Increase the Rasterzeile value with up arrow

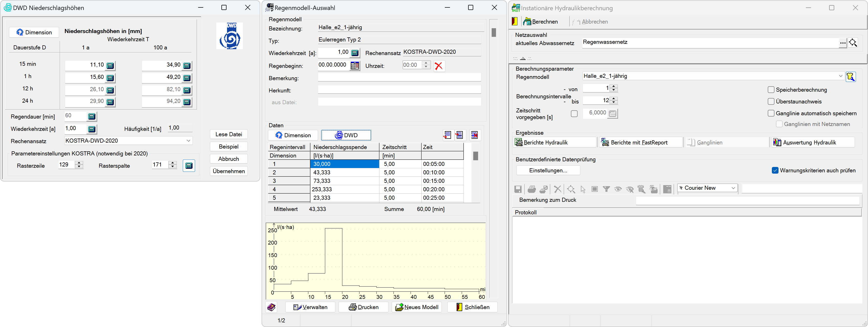(x=79, y=163)
